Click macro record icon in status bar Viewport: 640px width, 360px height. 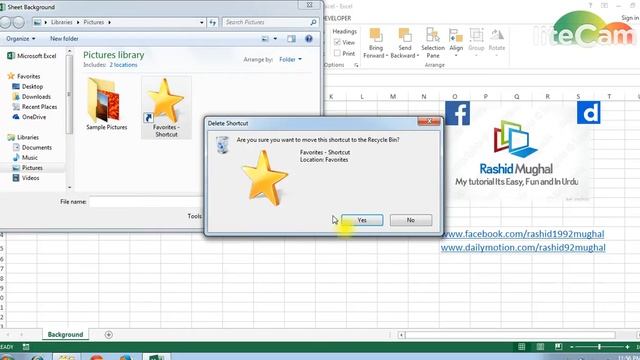26,347
